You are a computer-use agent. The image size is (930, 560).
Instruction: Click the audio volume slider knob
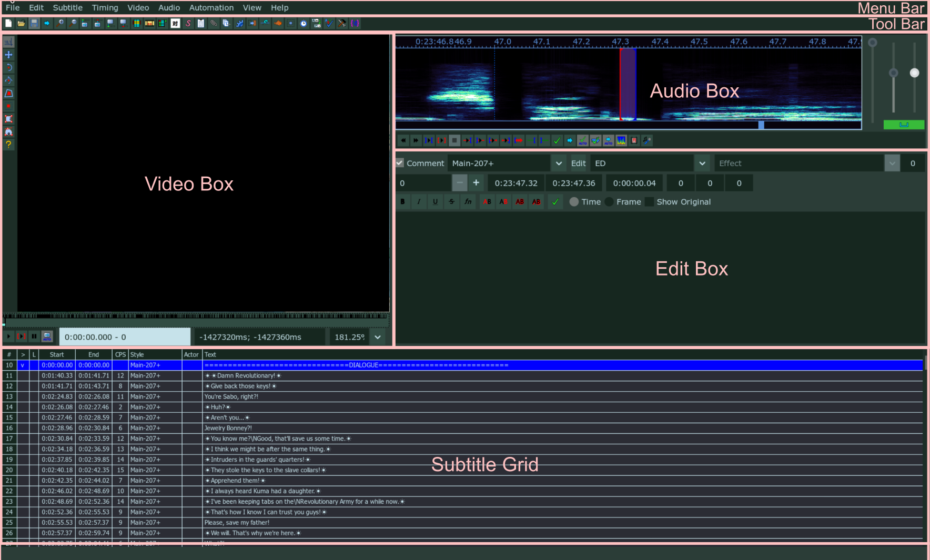coord(915,73)
